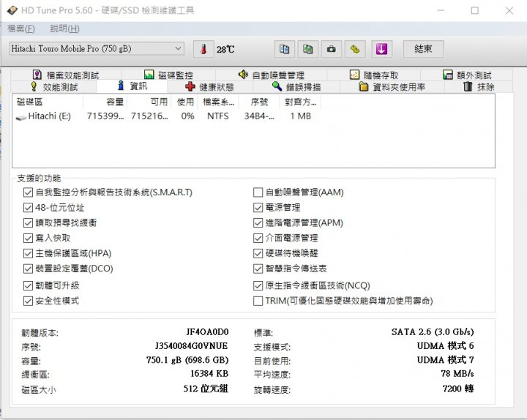Viewport: 527px width, 420px height.
Task: Toggle the 自動噪聲管理(AAM) checkbox
Action: [258, 192]
